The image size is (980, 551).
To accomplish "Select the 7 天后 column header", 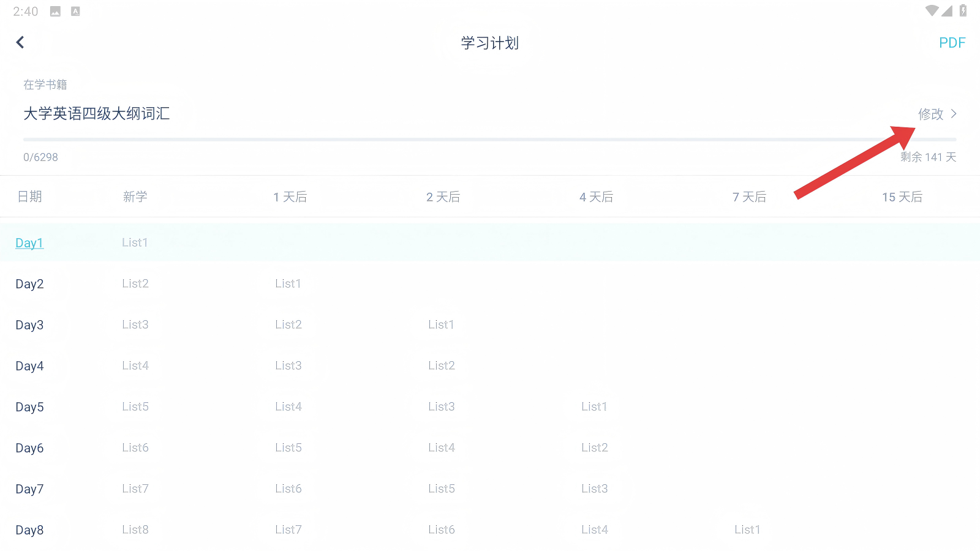I will click(x=749, y=197).
